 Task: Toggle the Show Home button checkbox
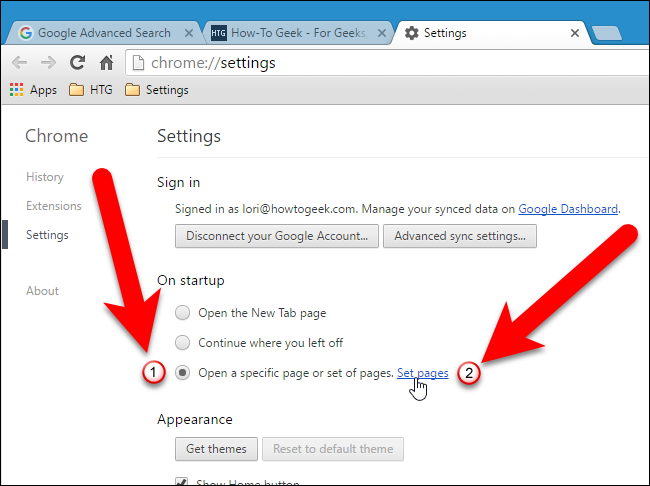click(x=181, y=481)
